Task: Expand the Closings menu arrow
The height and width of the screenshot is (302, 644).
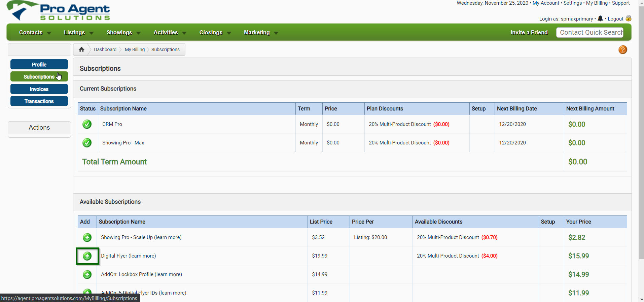Action: tap(229, 33)
